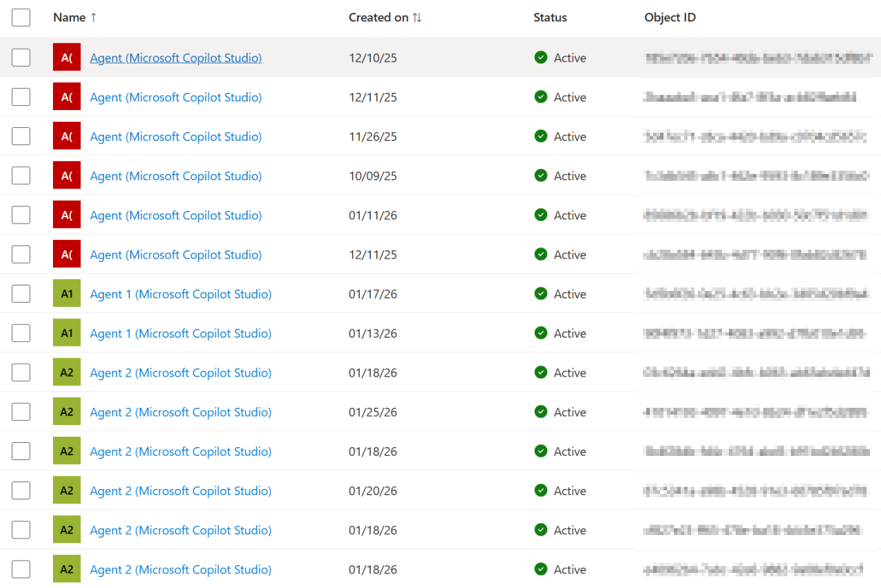Open Agent 1 link created 01/17/26
Screen dimensions: 881x588
tap(180, 294)
